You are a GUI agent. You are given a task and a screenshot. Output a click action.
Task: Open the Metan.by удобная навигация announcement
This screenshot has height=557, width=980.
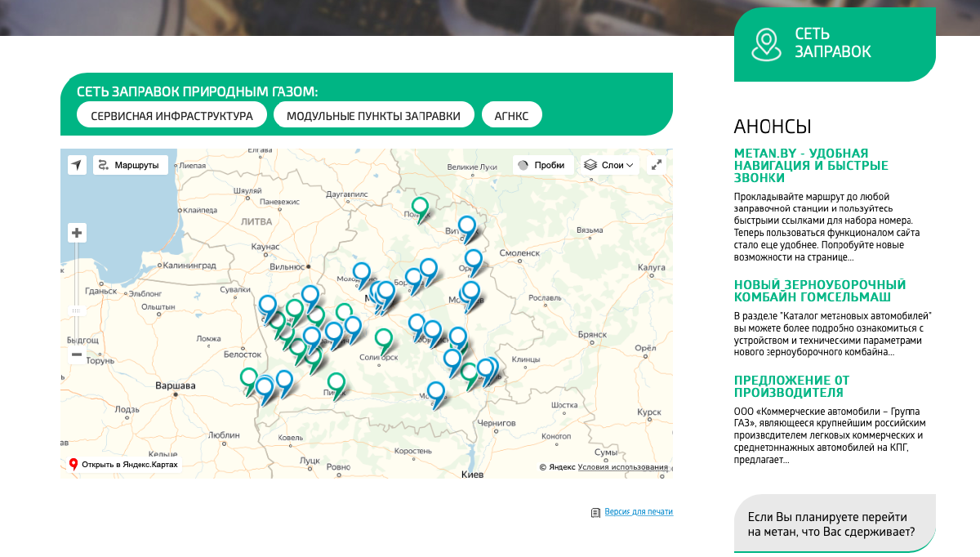811,166
